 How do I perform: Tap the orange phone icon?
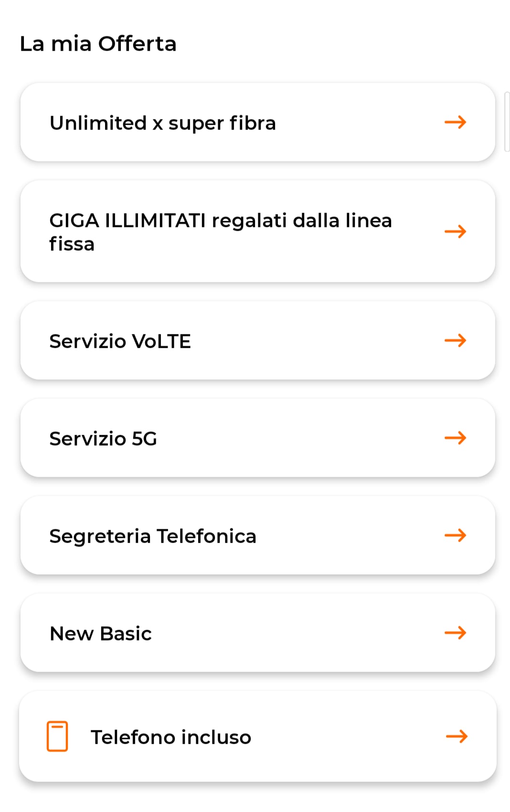click(x=57, y=736)
